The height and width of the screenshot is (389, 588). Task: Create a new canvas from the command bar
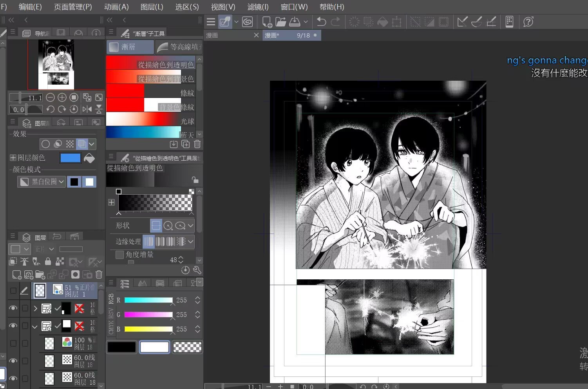267,22
